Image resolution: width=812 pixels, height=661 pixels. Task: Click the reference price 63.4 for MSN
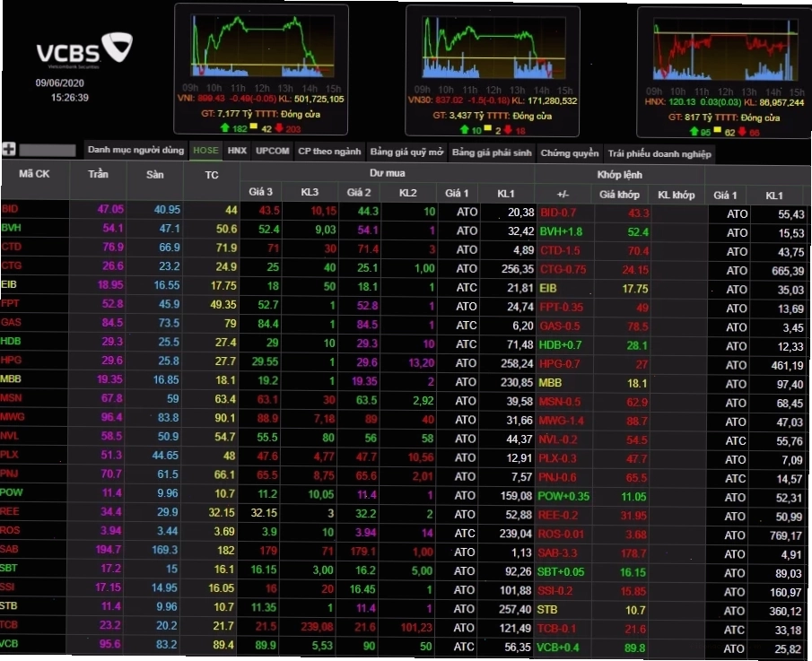225,399
